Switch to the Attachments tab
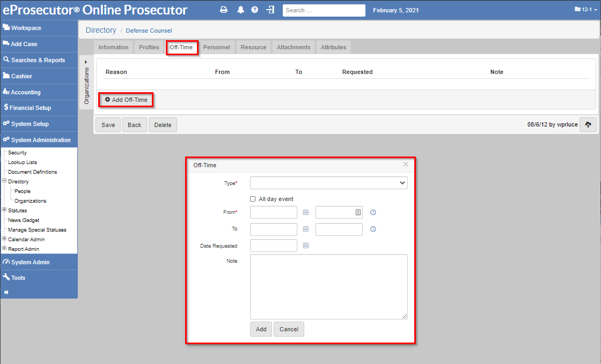The image size is (601, 364). click(293, 47)
